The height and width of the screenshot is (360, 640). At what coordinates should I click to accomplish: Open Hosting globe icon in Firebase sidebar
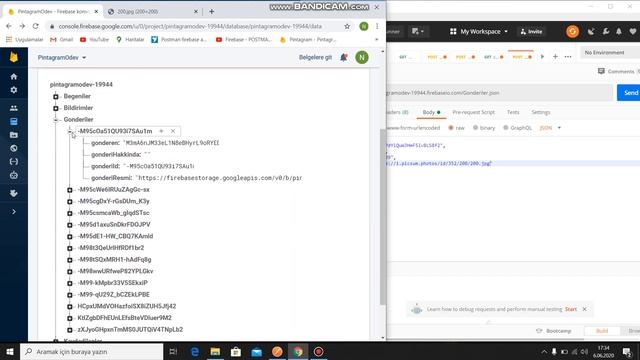tap(13, 149)
